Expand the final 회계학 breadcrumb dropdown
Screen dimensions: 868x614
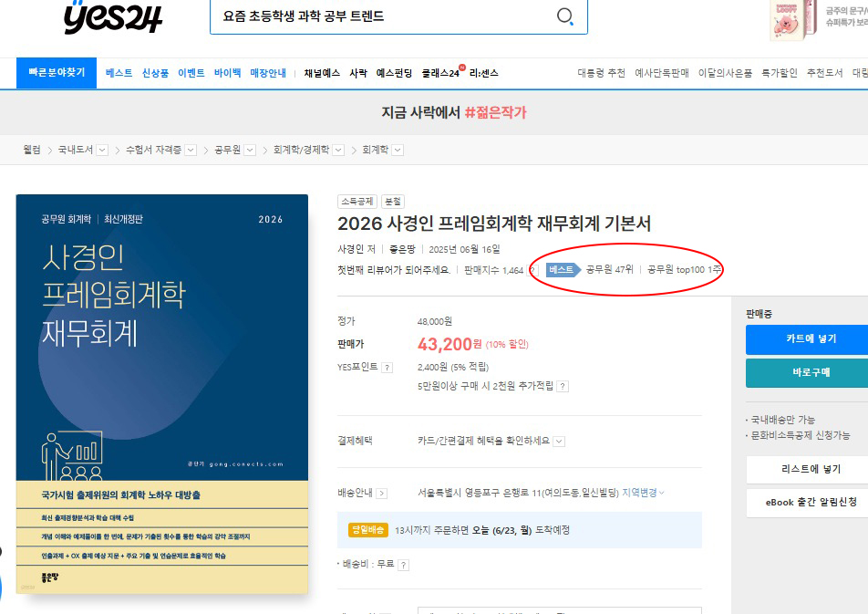click(x=398, y=151)
